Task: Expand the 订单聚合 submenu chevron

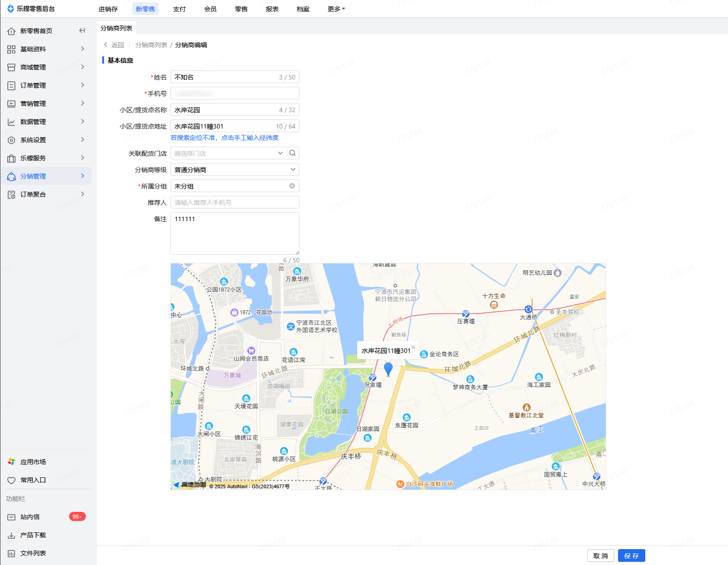Action: 83,194
